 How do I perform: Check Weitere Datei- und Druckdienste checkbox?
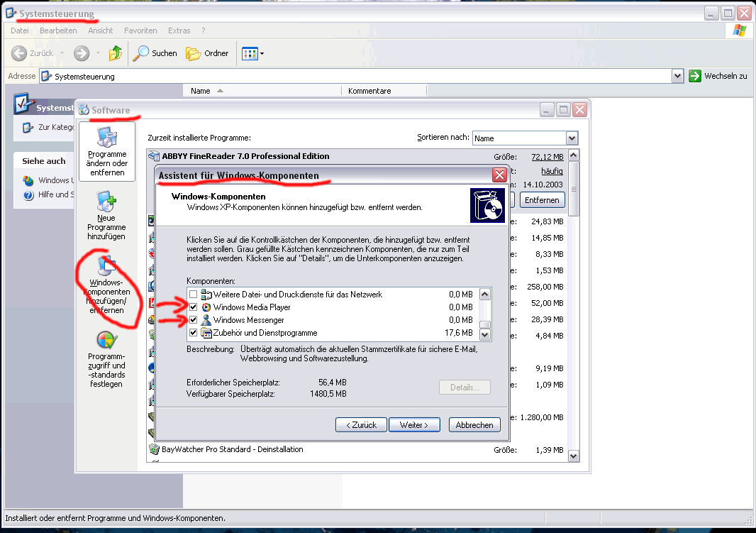(194, 295)
